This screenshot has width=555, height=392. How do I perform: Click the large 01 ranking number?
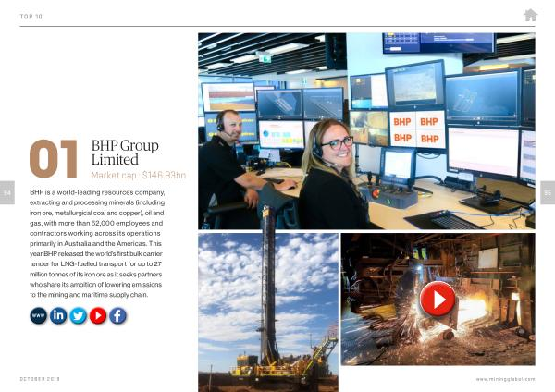point(54,158)
